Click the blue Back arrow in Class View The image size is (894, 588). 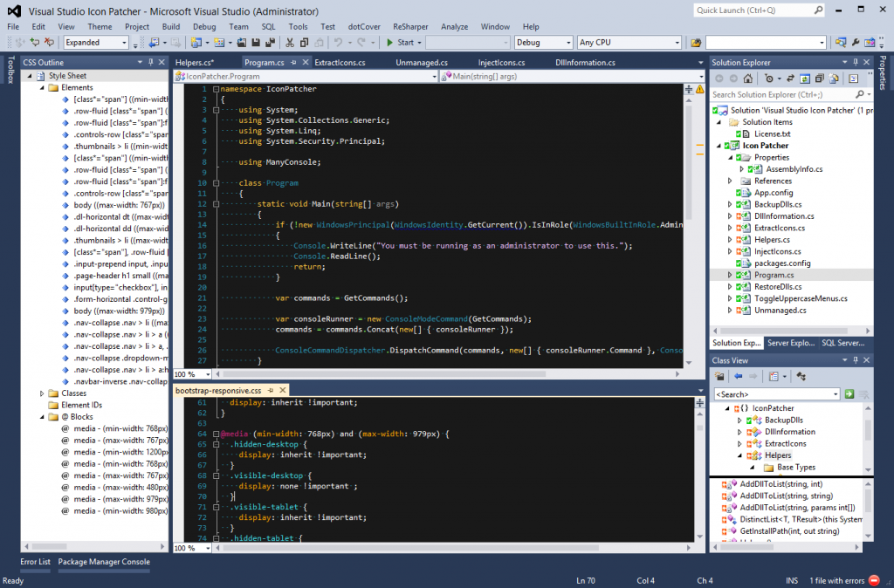point(739,376)
